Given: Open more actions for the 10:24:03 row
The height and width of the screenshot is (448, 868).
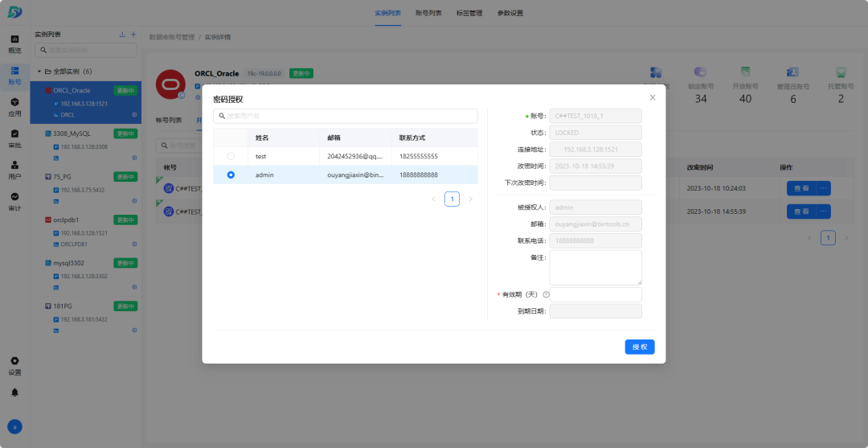Looking at the screenshot, I should pyautogui.click(x=824, y=188).
